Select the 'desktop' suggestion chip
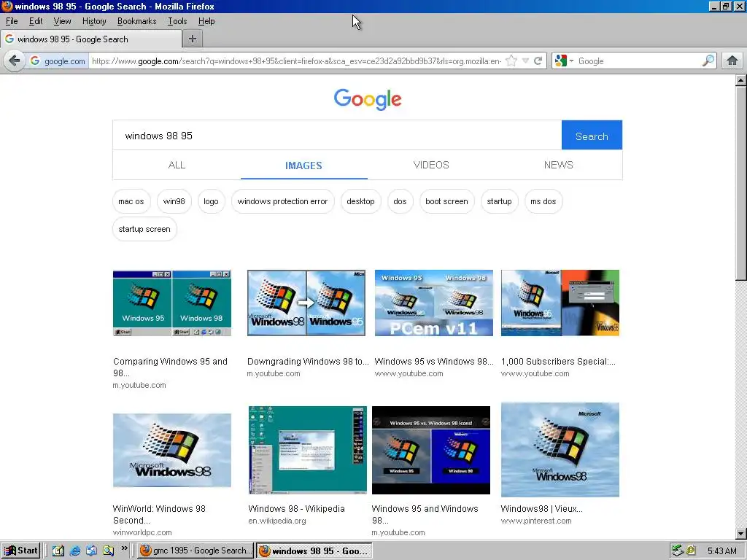The image size is (747, 560). click(360, 201)
